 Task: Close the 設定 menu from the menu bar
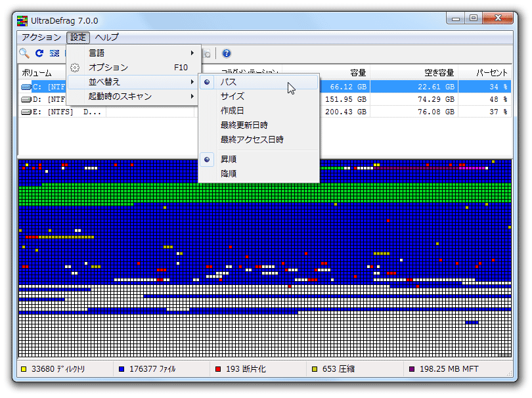click(x=78, y=37)
